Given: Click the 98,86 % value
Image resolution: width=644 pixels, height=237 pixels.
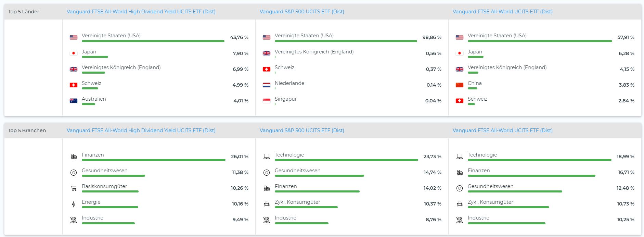Looking at the screenshot, I should click(432, 37).
